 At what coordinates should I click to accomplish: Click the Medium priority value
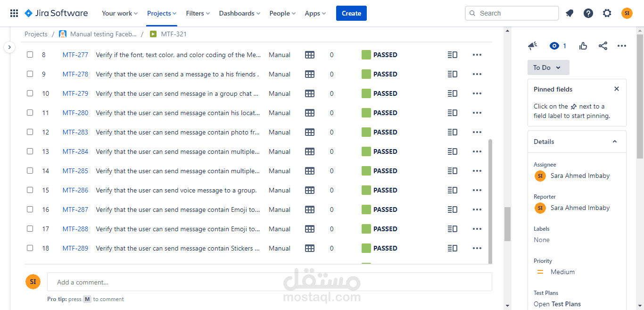[562, 272]
